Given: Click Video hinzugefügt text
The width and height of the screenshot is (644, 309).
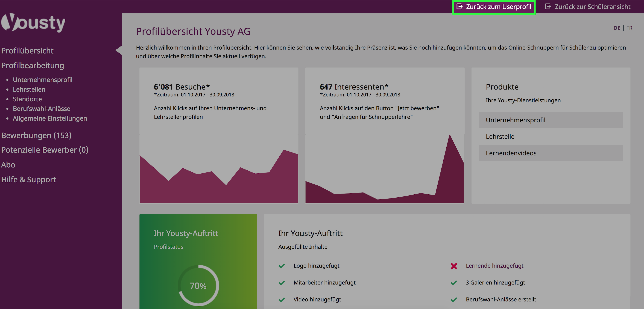Looking at the screenshot, I should 317,299.
